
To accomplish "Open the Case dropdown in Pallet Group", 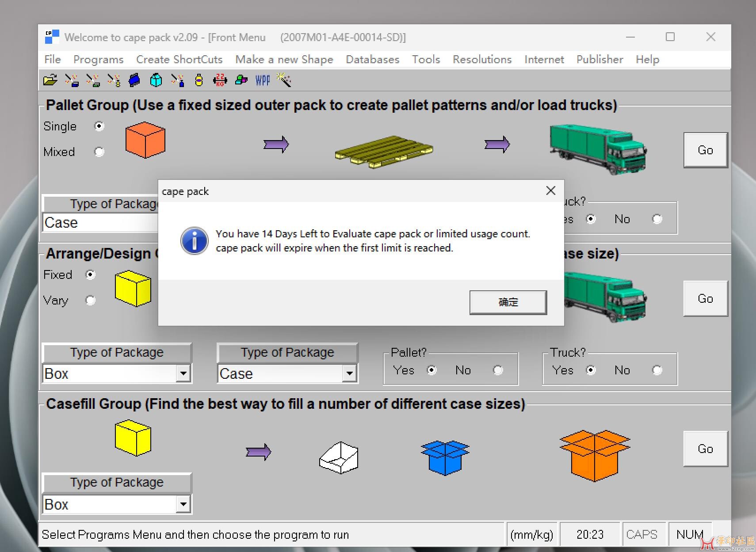I will tap(101, 222).
